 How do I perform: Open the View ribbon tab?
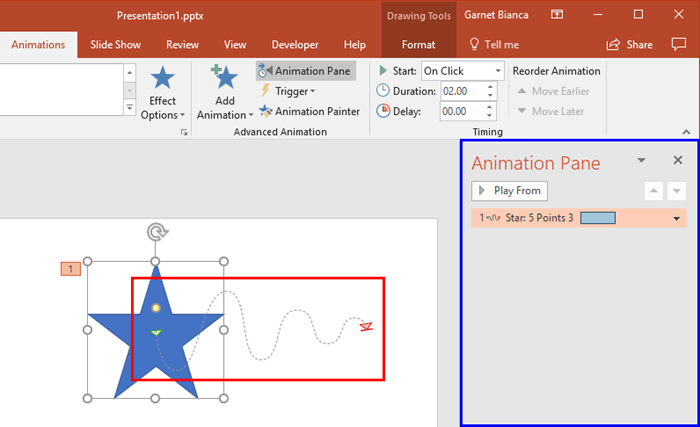[235, 45]
